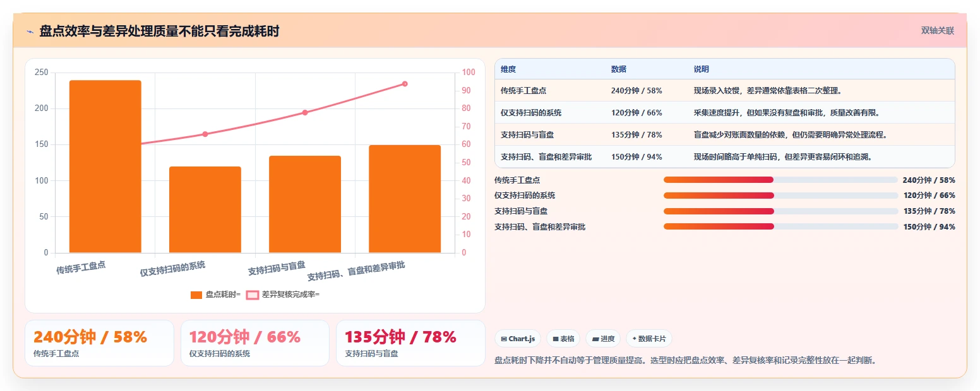This screenshot has width=980, height=391.
Task: Click the right axis value 100
Action: 469,73
